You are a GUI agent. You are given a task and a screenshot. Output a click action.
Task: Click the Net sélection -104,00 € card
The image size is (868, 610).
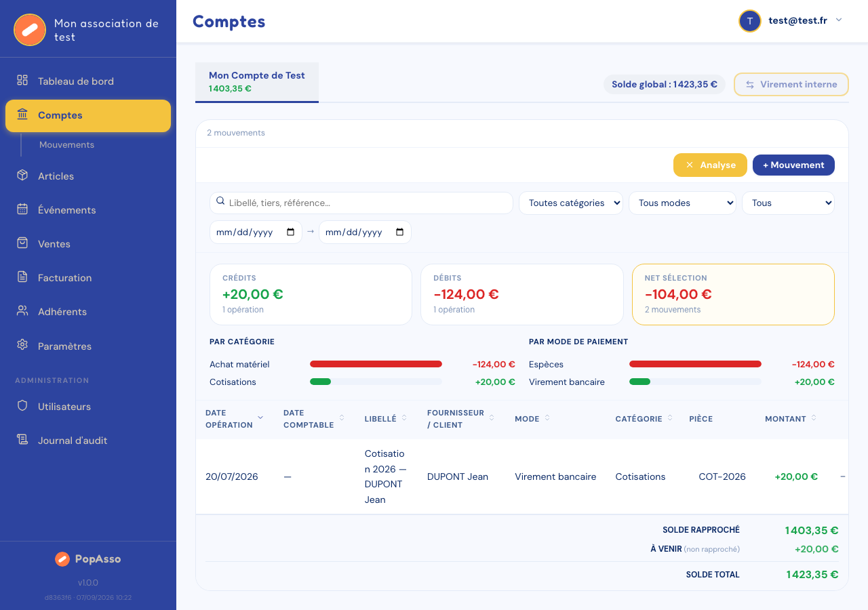[x=733, y=294]
